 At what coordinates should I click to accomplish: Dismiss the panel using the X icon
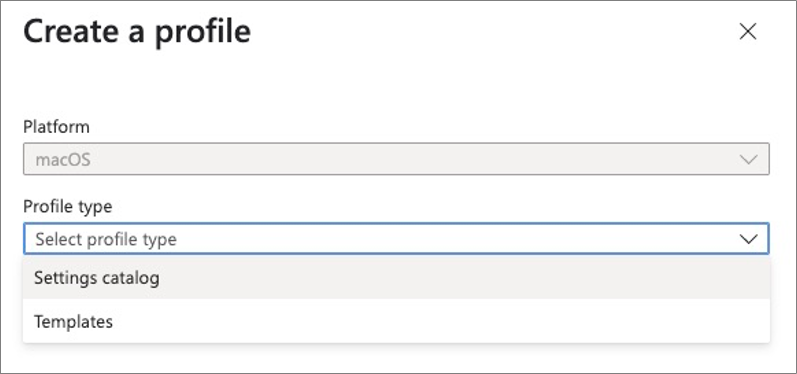(x=748, y=32)
